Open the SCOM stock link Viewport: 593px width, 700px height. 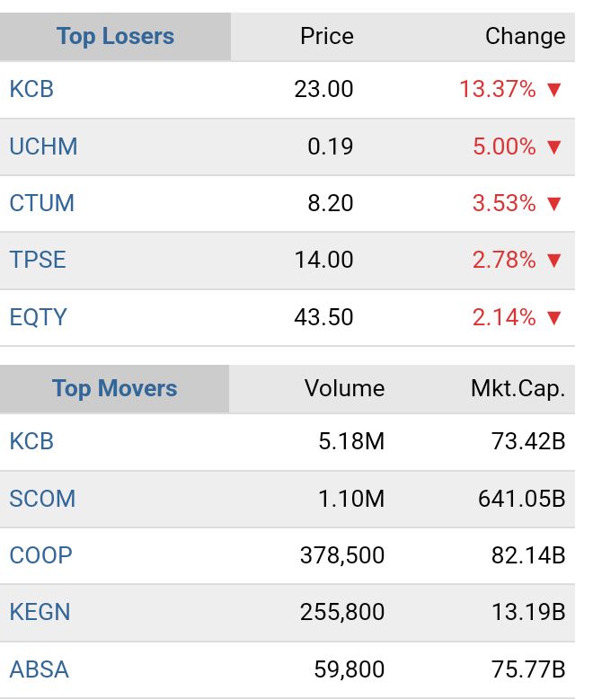click(x=42, y=499)
